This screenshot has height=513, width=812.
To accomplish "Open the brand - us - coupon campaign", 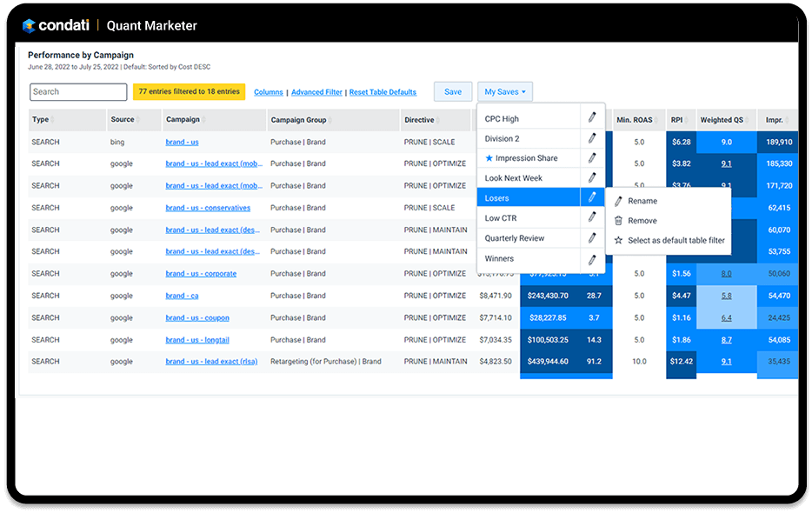I will tap(197, 318).
